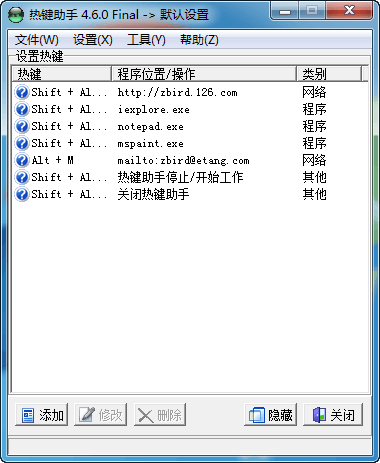Click the 删除 button
Viewport: 380px width, 463px height.
160,415
